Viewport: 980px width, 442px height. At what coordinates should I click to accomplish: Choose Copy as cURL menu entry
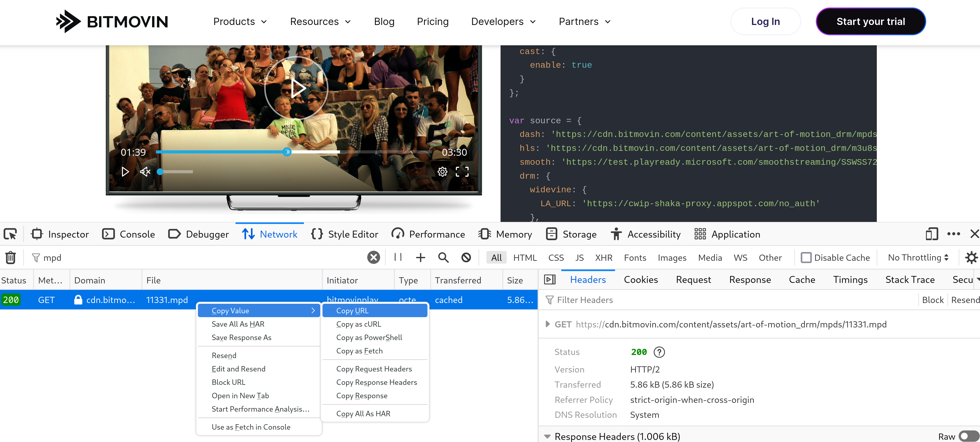point(358,324)
